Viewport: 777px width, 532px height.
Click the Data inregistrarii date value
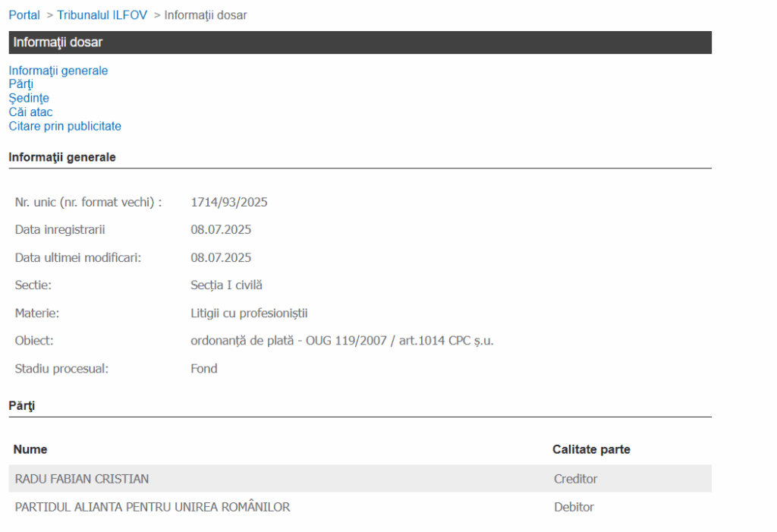pos(221,230)
